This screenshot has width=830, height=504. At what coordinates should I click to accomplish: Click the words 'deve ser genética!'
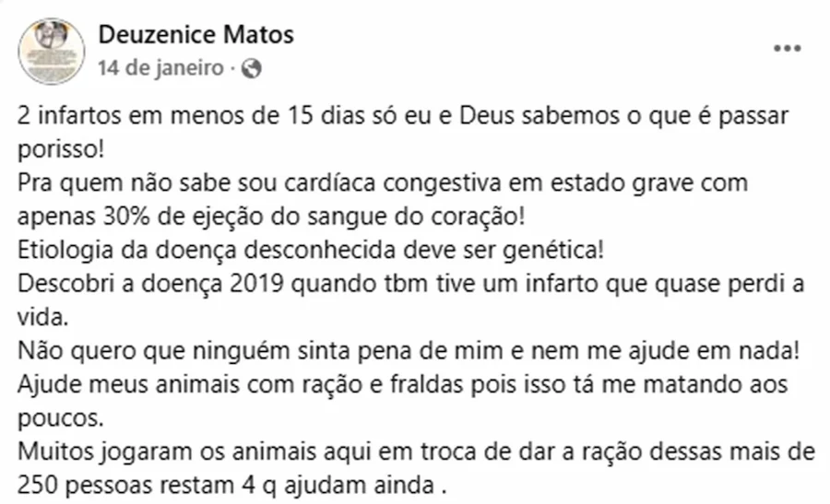pyautogui.click(x=504, y=250)
